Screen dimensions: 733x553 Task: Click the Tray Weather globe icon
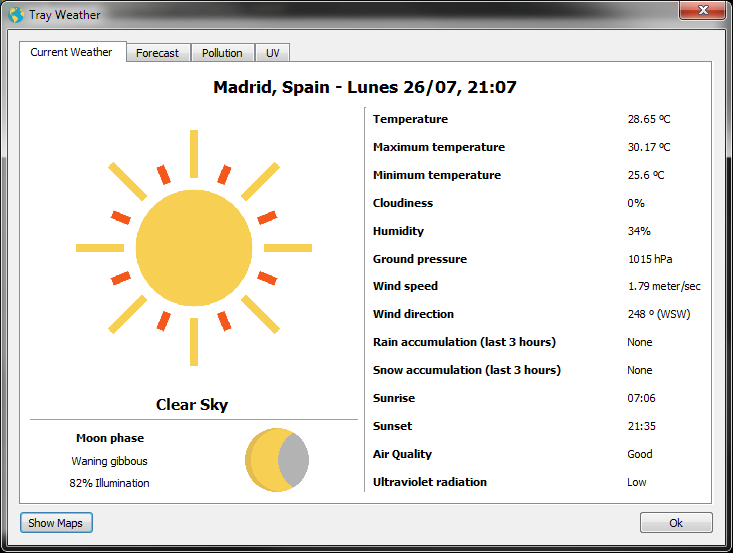pos(16,15)
